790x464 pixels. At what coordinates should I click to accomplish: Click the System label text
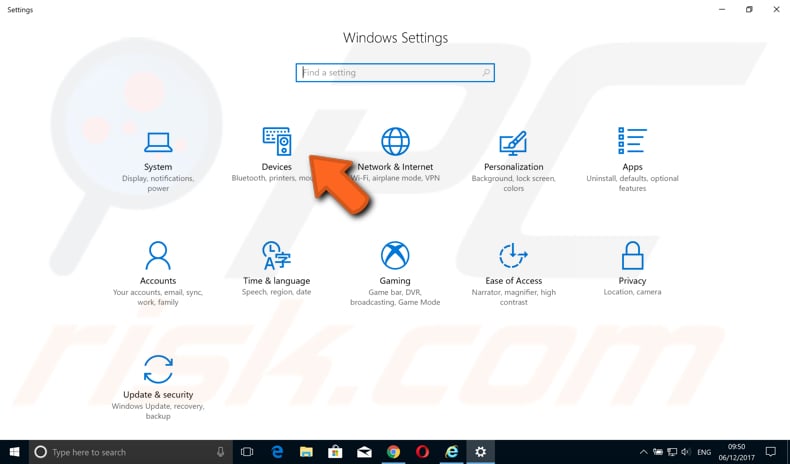(158, 167)
